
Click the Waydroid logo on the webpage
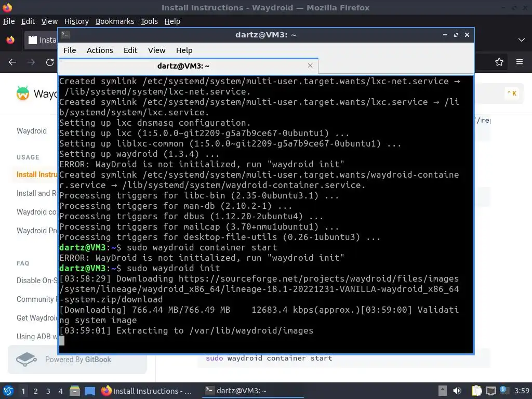[23, 94]
